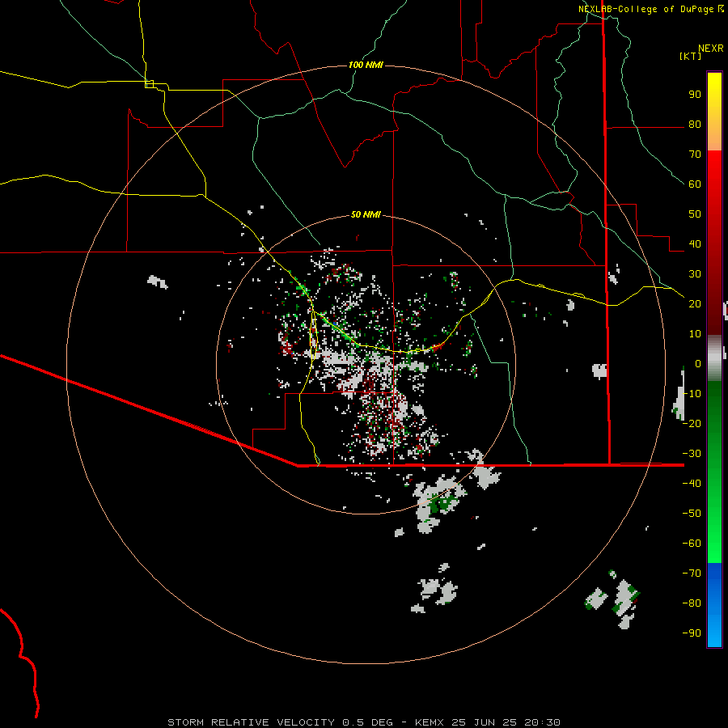Click the -80 value on the velocity scale

[692, 603]
